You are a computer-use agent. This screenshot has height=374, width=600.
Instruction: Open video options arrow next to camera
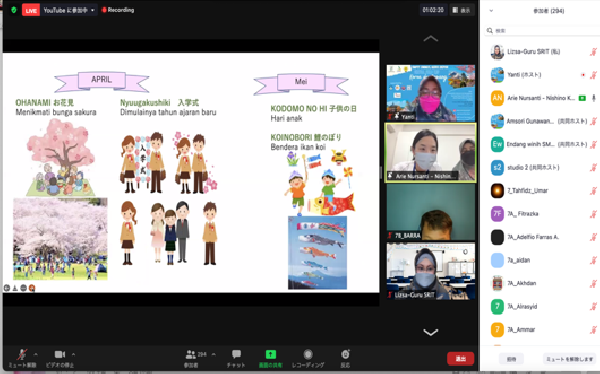(x=73, y=354)
